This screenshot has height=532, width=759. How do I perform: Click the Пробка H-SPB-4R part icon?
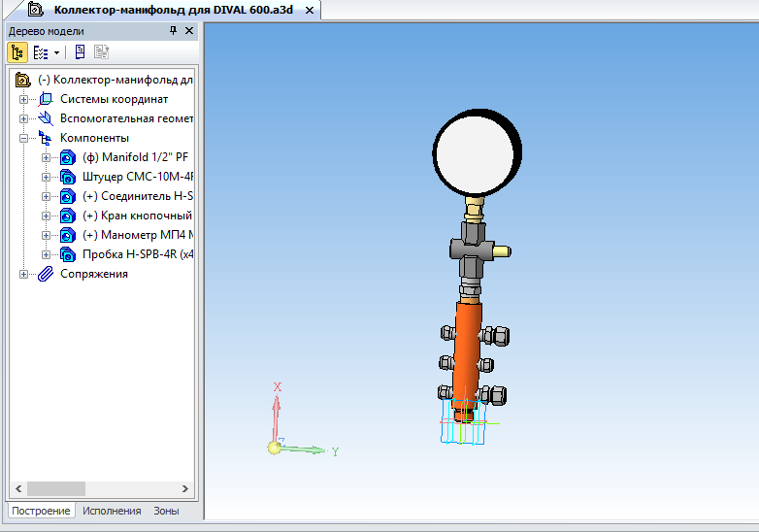click(x=68, y=254)
